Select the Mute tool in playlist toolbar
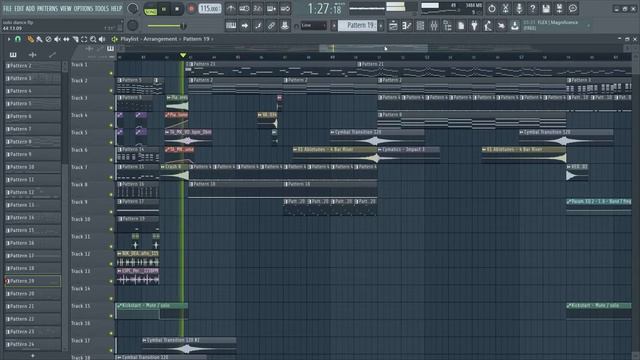This screenshot has width=640, height=360. click(57, 39)
